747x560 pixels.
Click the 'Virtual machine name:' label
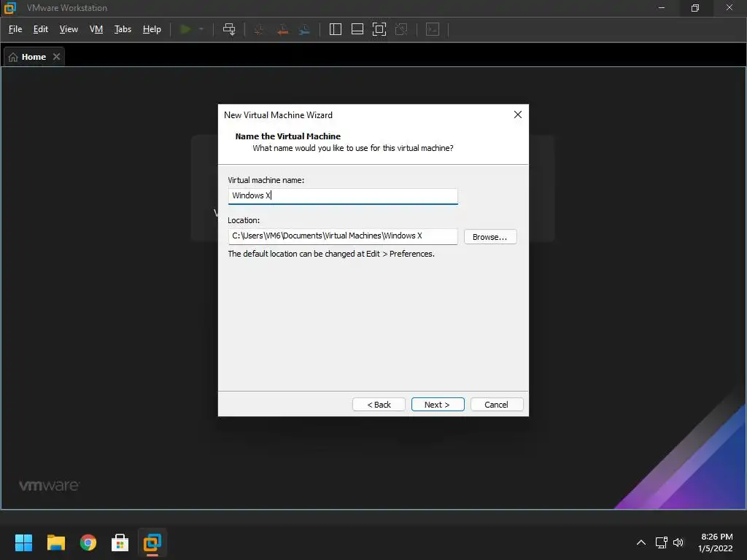[266, 180]
